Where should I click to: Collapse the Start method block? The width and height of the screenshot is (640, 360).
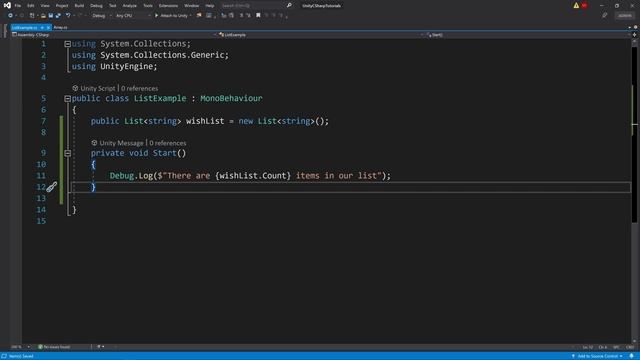pyautogui.click(x=67, y=153)
